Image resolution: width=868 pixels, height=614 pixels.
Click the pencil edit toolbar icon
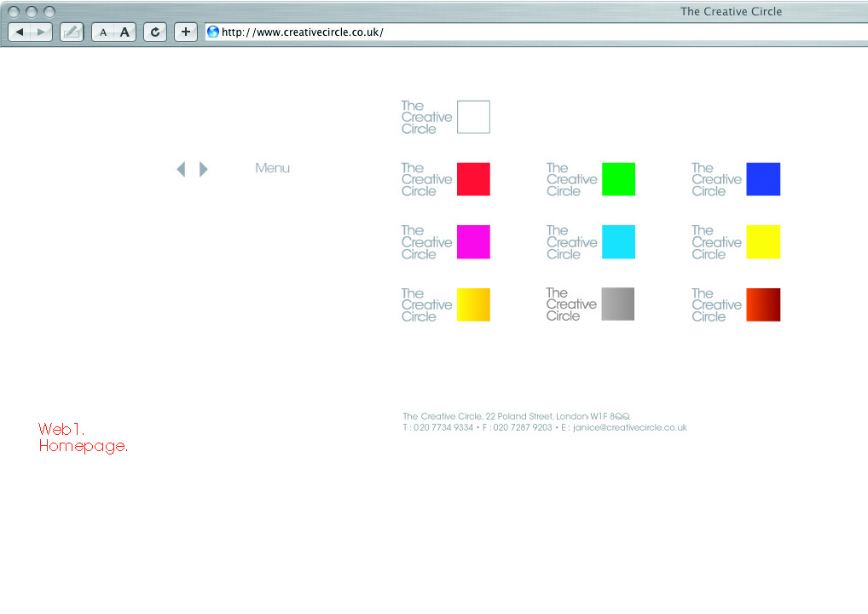tap(72, 32)
